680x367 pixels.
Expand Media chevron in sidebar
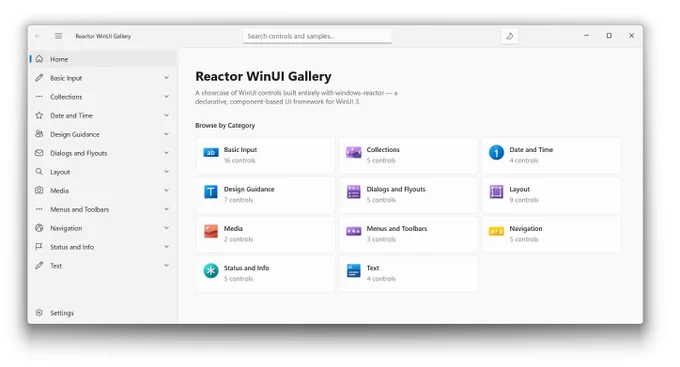tap(167, 190)
